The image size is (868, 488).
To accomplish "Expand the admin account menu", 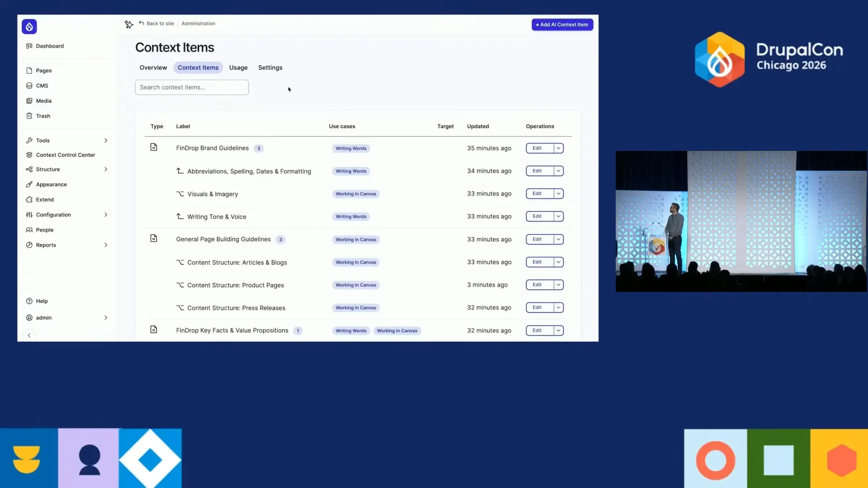I will click(106, 318).
